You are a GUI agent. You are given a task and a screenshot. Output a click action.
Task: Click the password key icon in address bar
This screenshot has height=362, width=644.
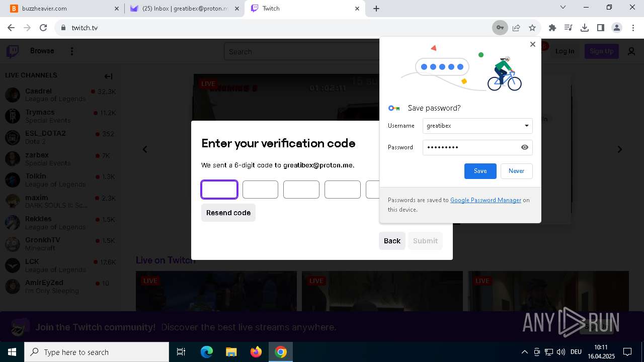click(x=500, y=28)
